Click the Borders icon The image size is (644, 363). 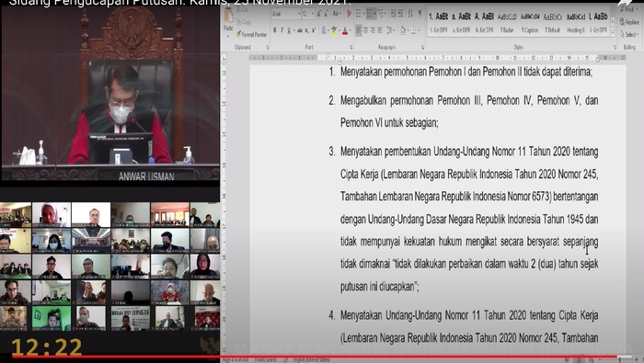click(x=413, y=30)
